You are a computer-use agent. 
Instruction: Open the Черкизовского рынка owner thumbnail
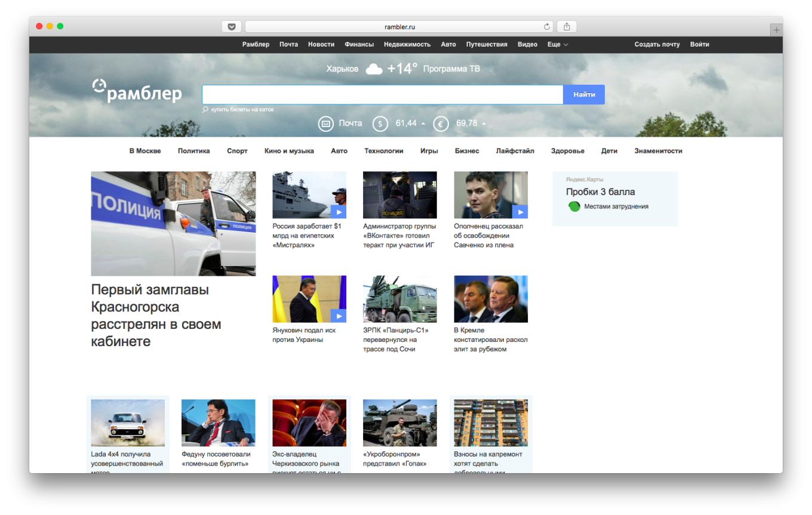(x=309, y=423)
